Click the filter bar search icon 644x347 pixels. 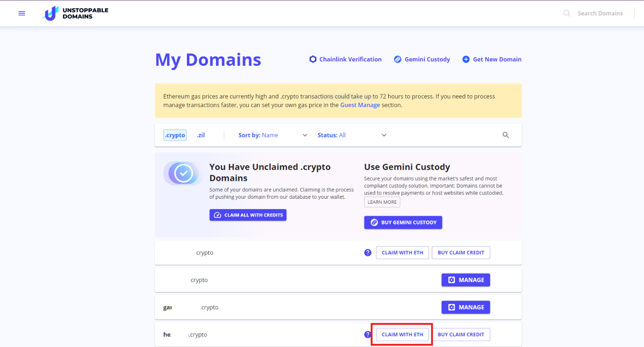tap(506, 135)
